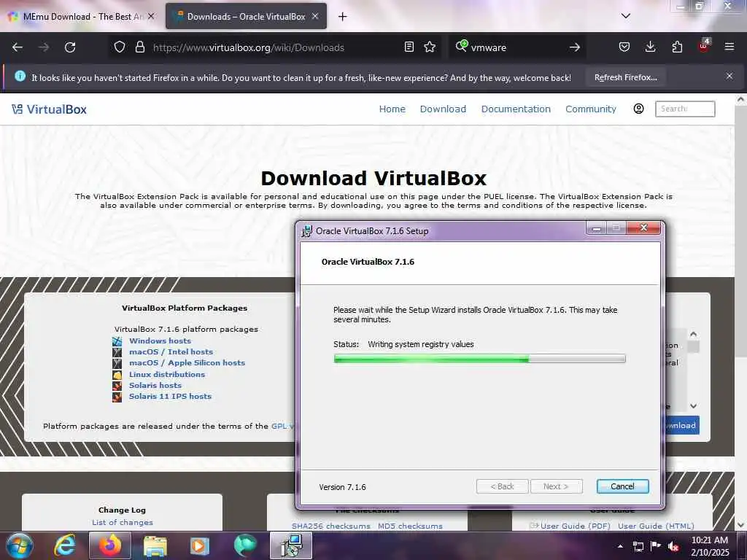This screenshot has height=560, width=747.
Task: Open the Download nav item
Action: [x=443, y=109]
